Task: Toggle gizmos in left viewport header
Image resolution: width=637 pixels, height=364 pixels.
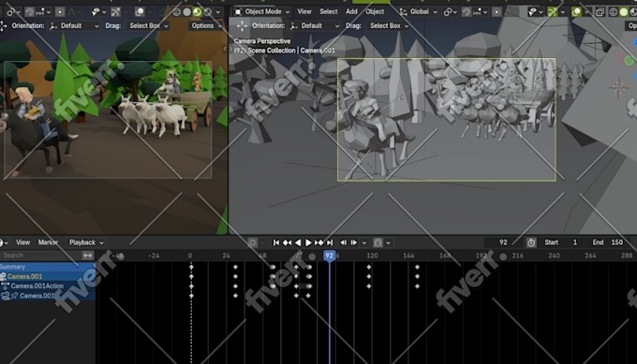Action: point(115,12)
